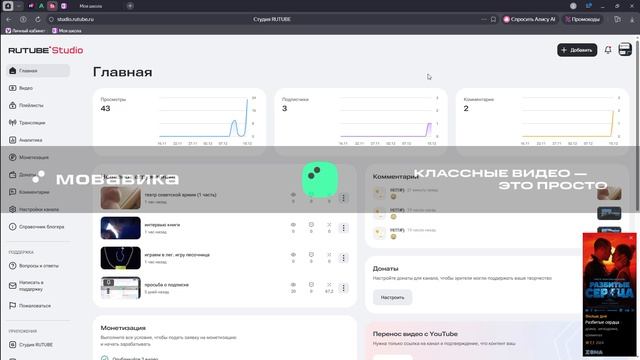This screenshot has width=640, height=360.
Task: Click the Разбитые сердца ad poster
Action: point(609,273)
